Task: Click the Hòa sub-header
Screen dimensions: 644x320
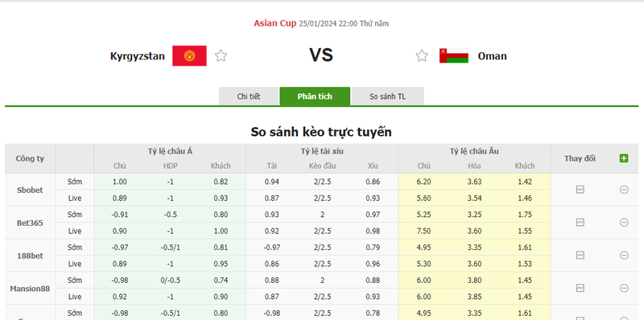Action: (474, 166)
